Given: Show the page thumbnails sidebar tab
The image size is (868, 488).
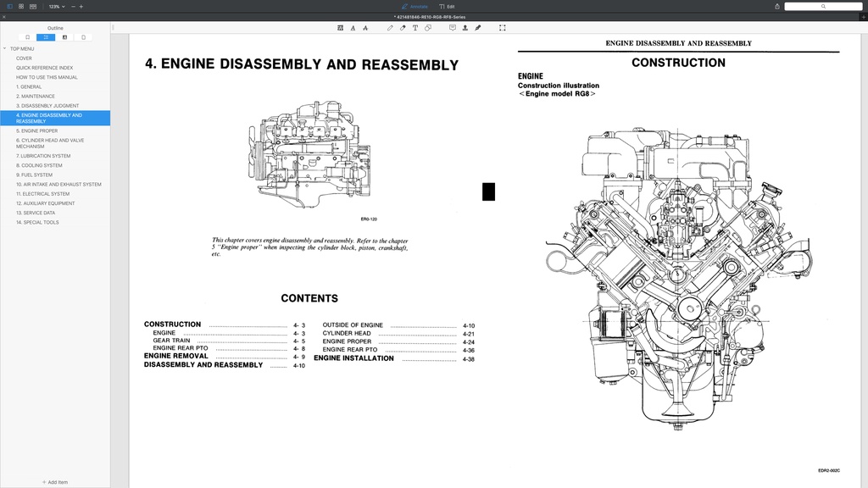Looking at the screenshot, I should (x=84, y=37).
